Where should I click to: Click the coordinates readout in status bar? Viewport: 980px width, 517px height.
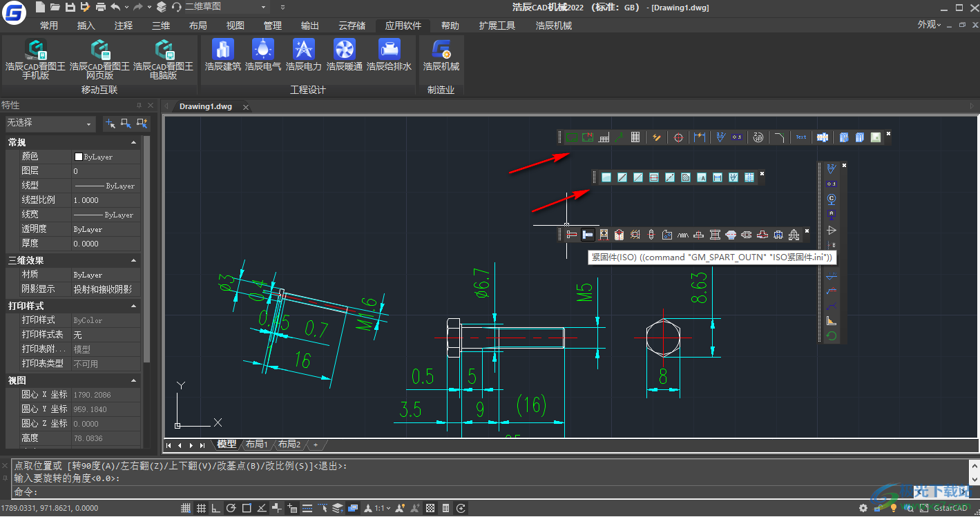tap(50, 509)
